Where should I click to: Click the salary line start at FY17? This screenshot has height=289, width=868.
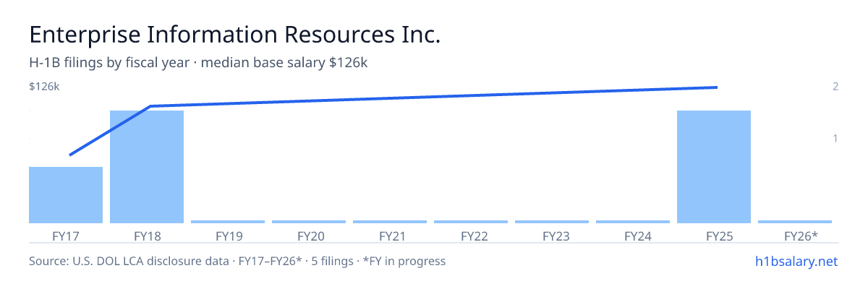click(70, 155)
